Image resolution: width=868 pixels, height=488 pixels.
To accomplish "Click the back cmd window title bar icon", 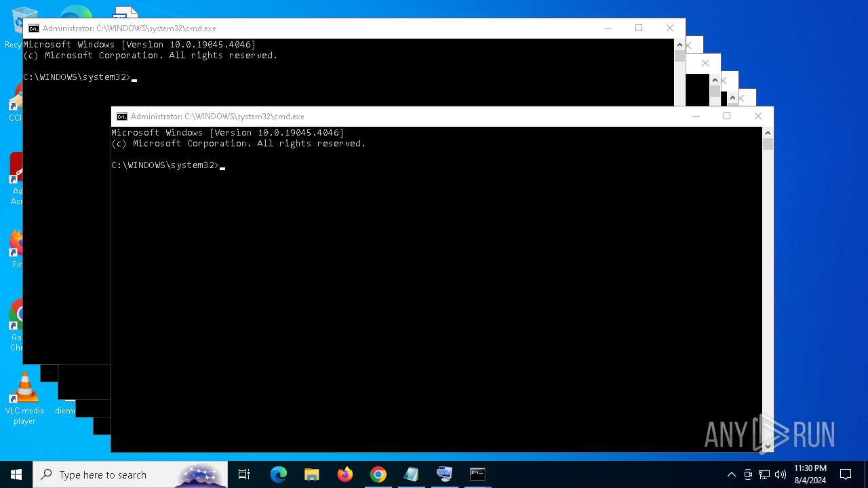I will click(x=34, y=28).
